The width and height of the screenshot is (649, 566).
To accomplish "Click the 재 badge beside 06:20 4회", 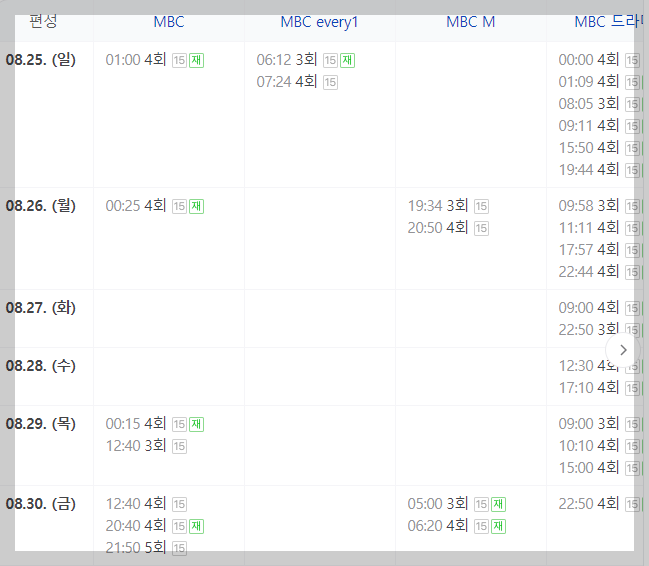I will [499, 526].
